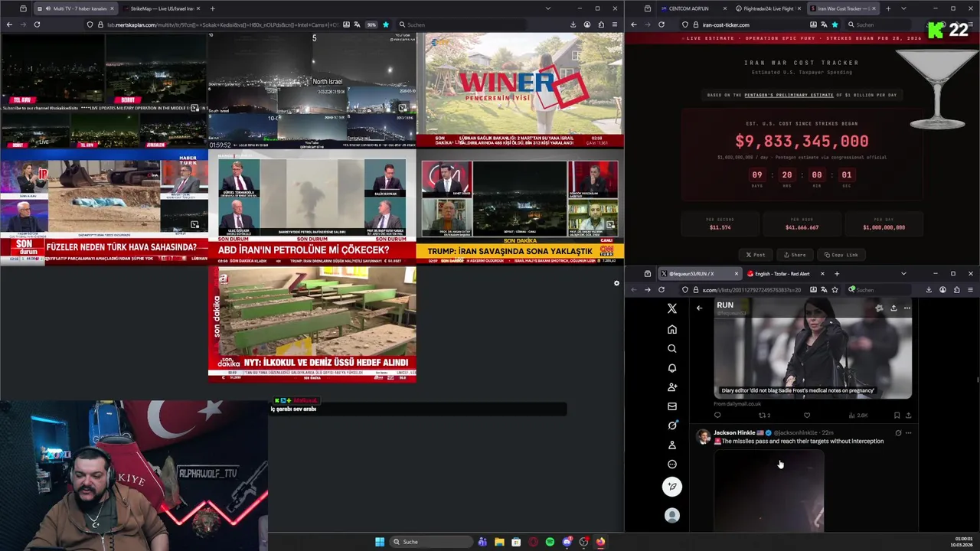Select the Iran War Cost Tracker tab
The width and height of the screenshot is (980, 551).
pyautogui.click(x=843, y=8)
